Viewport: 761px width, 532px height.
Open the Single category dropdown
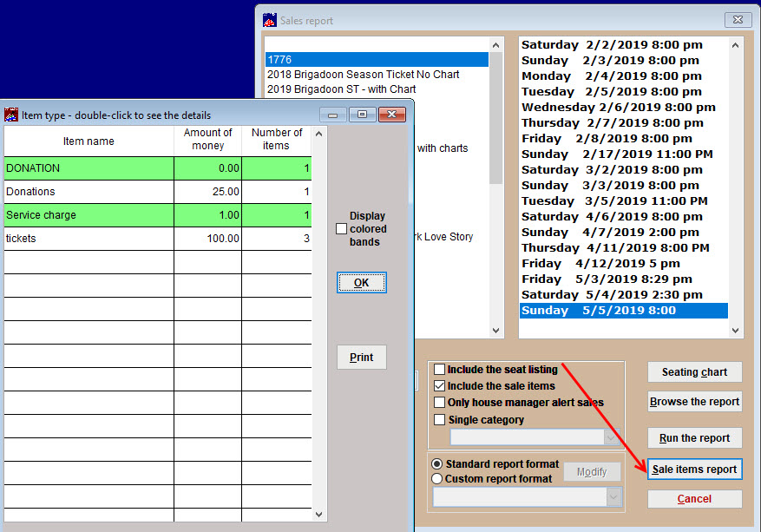point(611,437)
